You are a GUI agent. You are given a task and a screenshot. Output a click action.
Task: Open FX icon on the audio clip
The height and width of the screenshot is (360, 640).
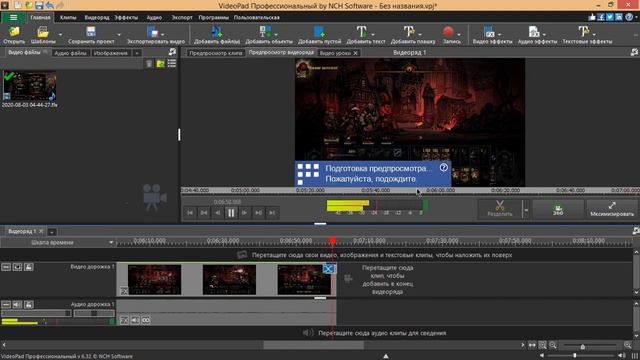(x=124, y=320)
